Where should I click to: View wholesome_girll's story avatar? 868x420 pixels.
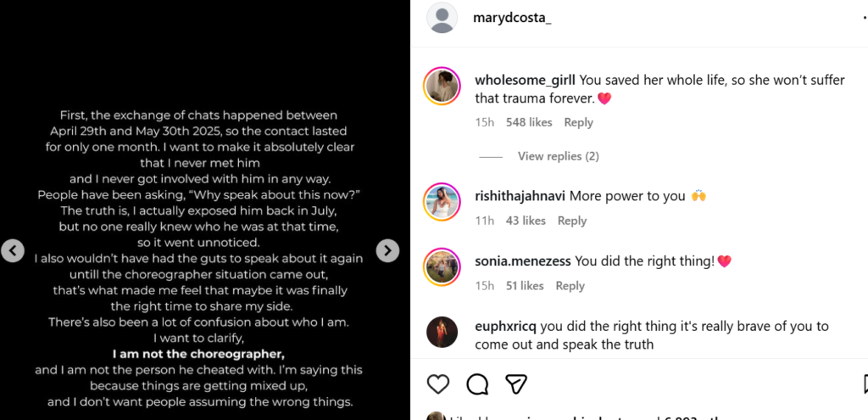point(442,87)
